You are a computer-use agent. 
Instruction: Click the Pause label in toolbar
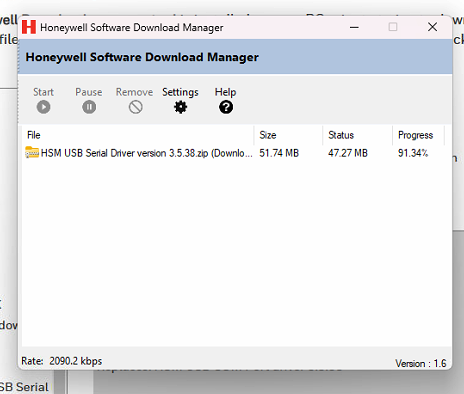pyautogui.click(x=89, y=92)
